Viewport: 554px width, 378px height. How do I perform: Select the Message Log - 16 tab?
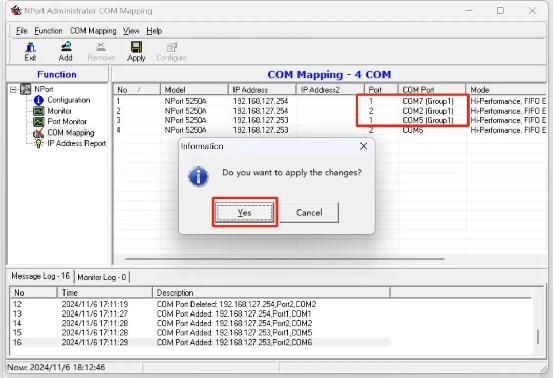[41, 276]
